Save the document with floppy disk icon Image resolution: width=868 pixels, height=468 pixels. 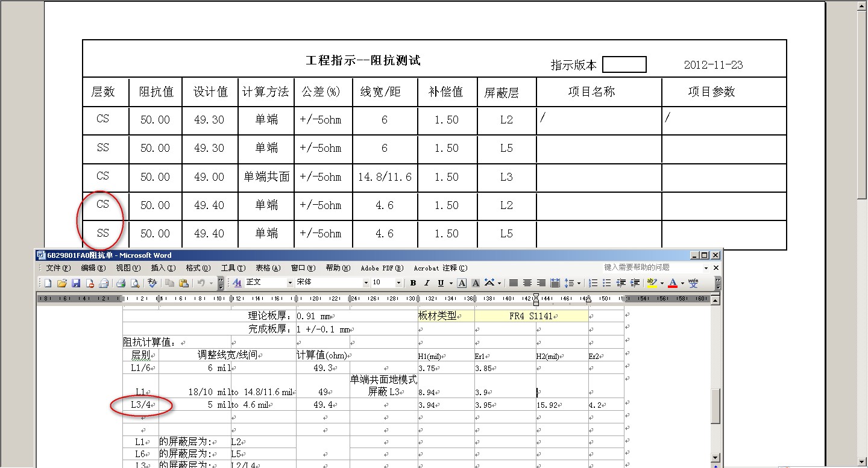point(76,282)
